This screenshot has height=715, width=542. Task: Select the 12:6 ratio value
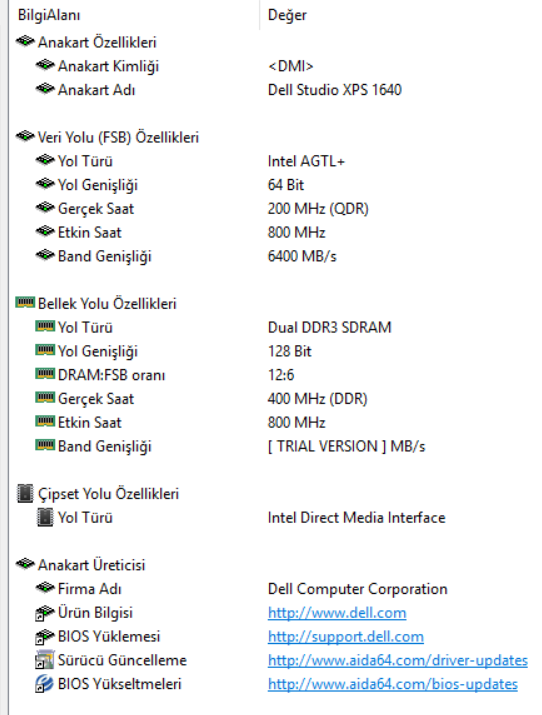click(281, 375)
